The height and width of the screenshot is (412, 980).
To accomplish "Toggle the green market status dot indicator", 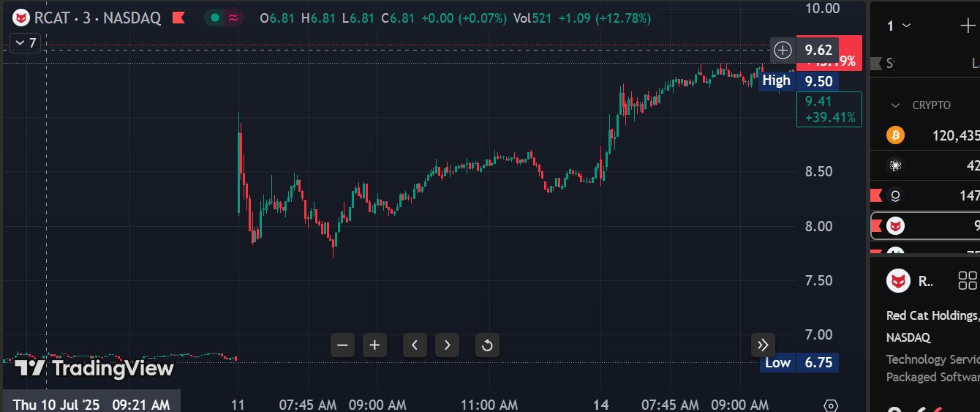I will [x=215, y=18].
